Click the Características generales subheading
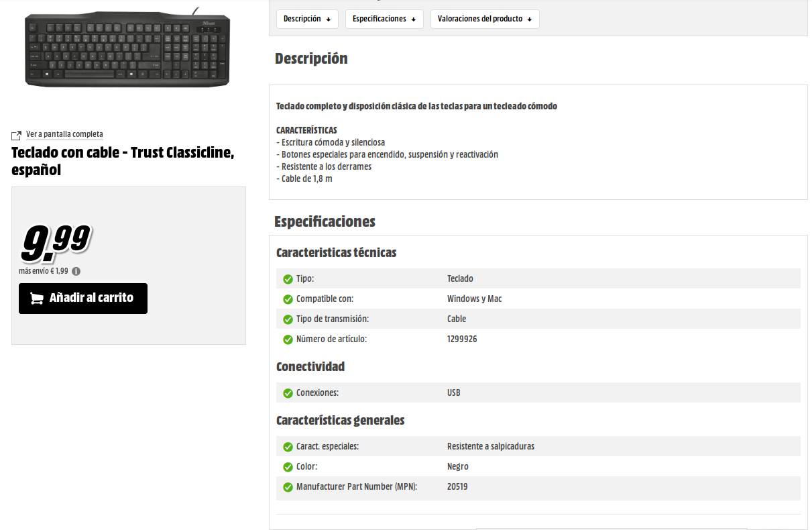812x530 pixels. (341, 420)
